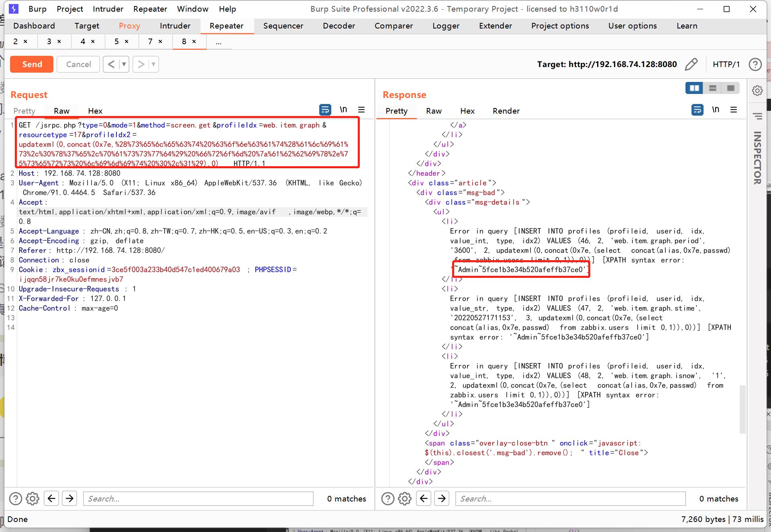
Task: Open previous history dropdown arrow
Action: point(124,64)
